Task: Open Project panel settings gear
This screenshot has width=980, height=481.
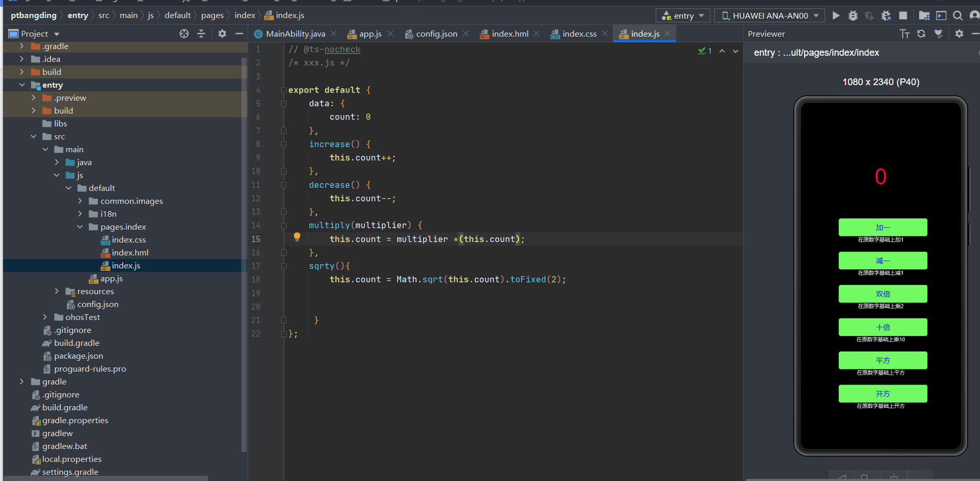Action: [222, 34]
